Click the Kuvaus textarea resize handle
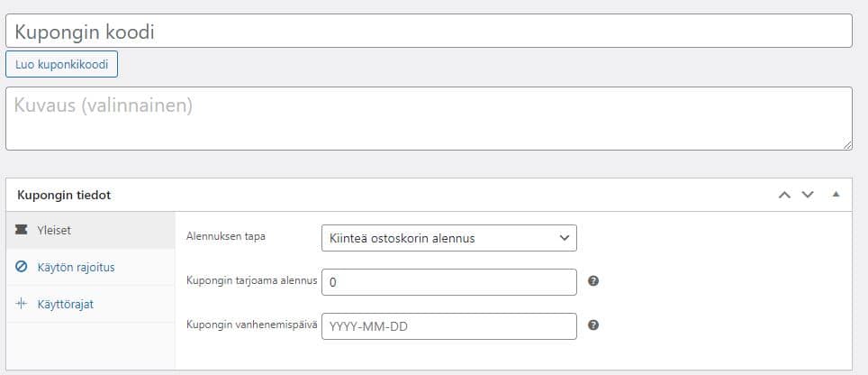 click(847, 145)
